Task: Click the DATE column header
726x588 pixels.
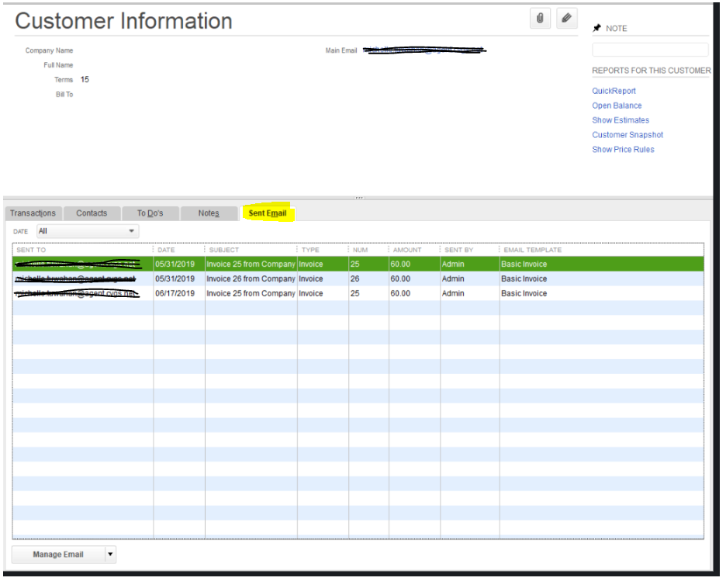Action: point(167,250)
